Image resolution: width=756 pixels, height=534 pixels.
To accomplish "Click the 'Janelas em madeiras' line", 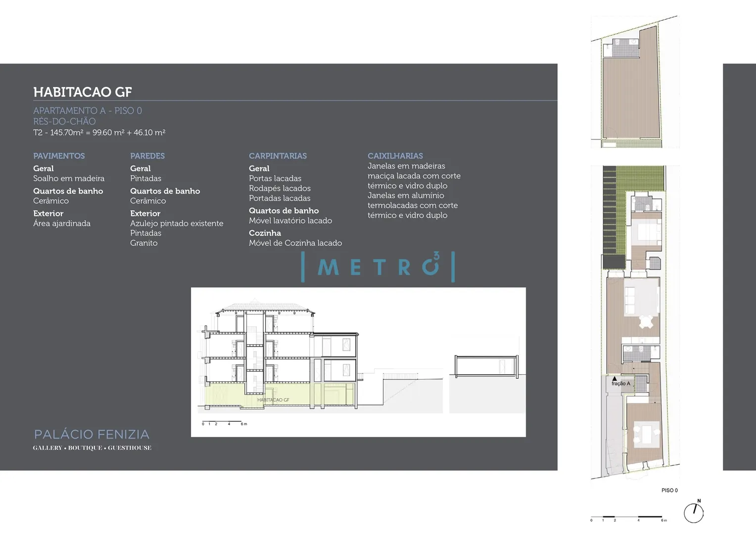I will coord(406,166).
